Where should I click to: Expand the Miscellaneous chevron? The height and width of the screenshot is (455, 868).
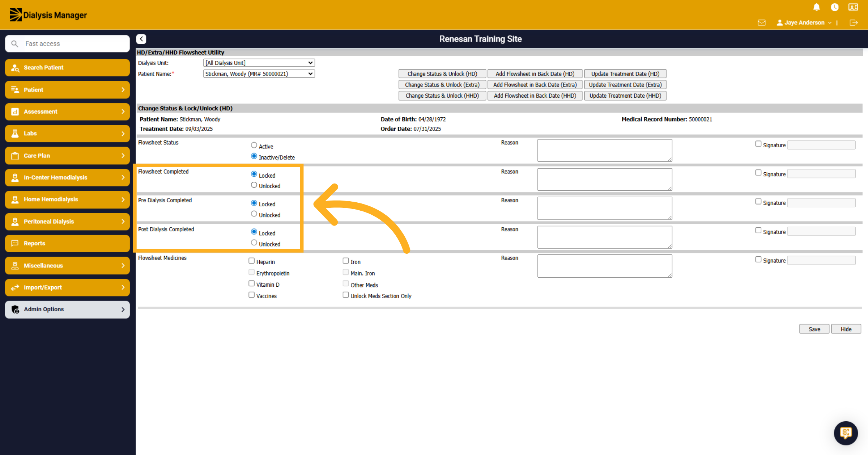point(123,266)
